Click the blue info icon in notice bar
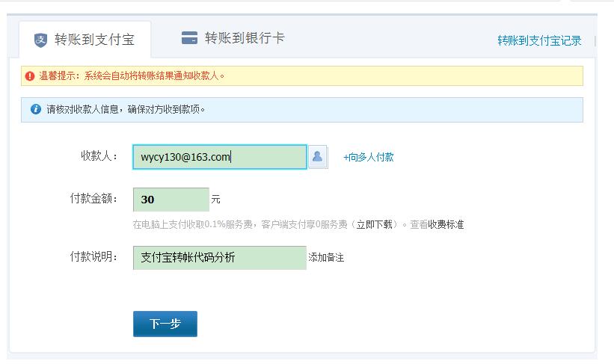The height and width of the screenshot is (364, 614). (x=36, y=109)
